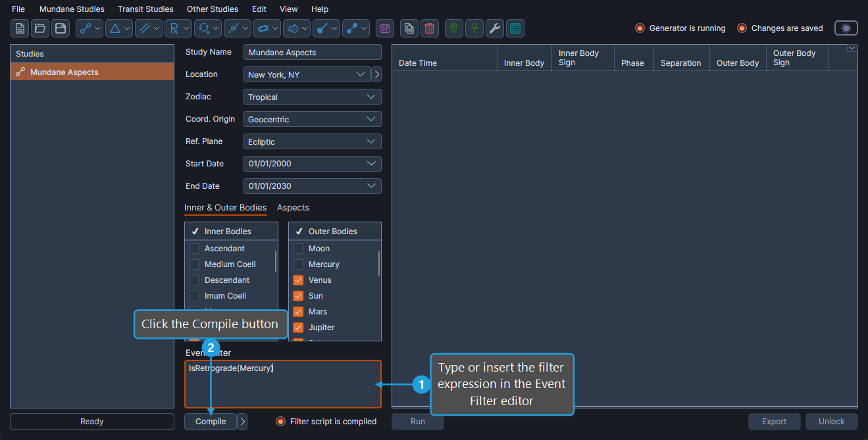Switch to the Inner & Outer Bodies tab
This screenshot has height=440, width=868.
tap(226, 208)
